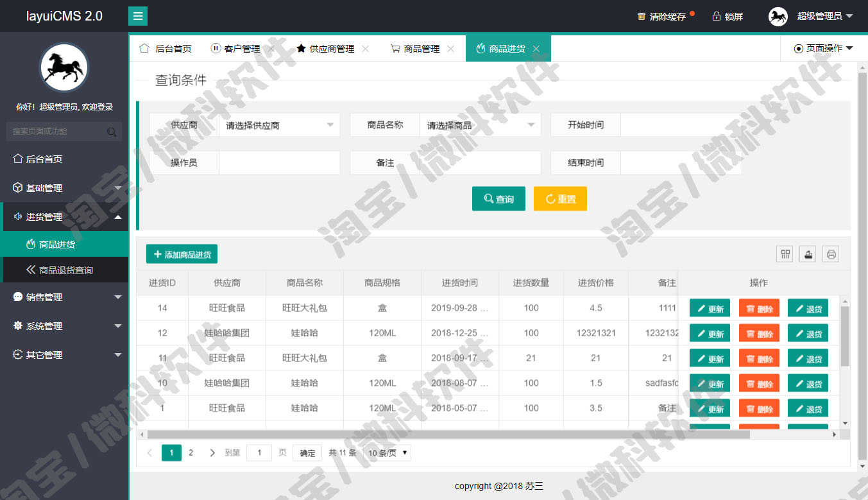Open the 请选择商品 dropdown
Screen dimensions: 868x500
click(x=481, y=125)
